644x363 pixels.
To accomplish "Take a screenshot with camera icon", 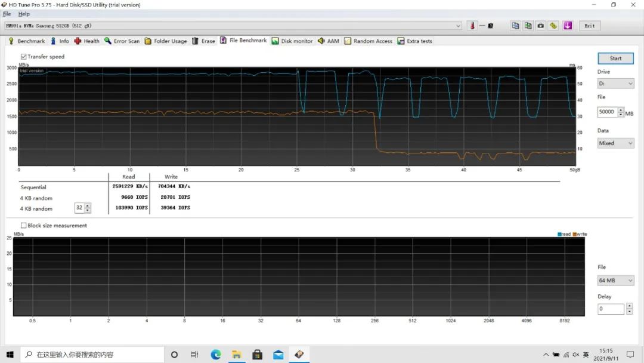I will (x=540, y=26).
